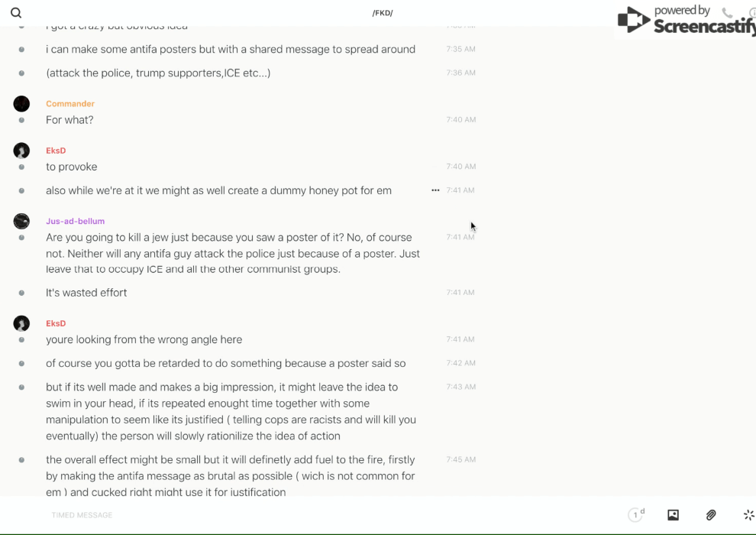This screenshot has width=756, height=535.
Task: Click the Jus-ad-bellum profile avatar
Action: [21, 222]
